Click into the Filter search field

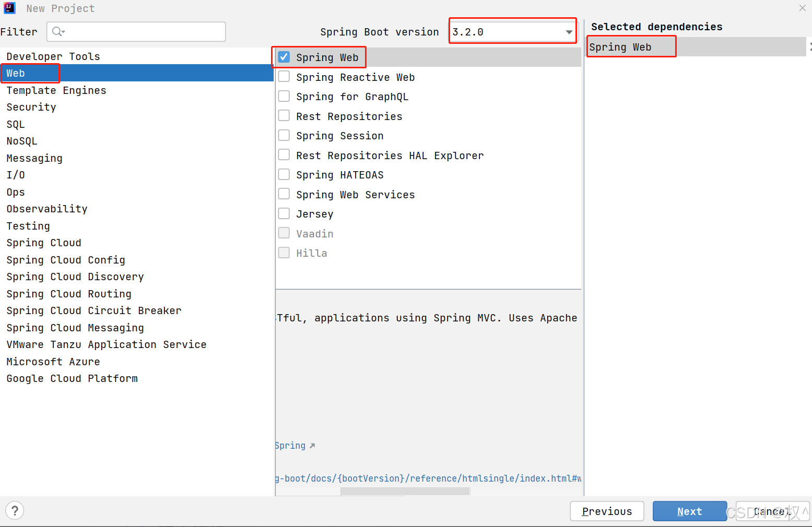click(x=136, y=32)
